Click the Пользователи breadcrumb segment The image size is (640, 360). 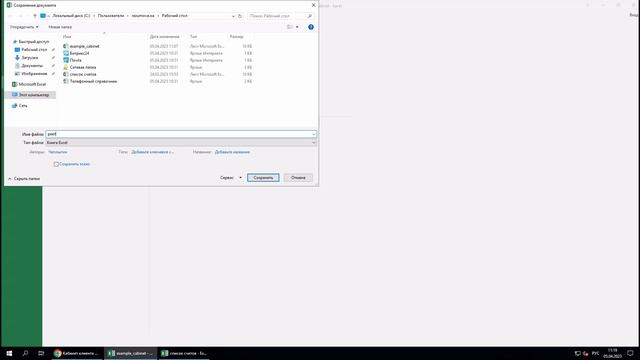tap(111, 16)
